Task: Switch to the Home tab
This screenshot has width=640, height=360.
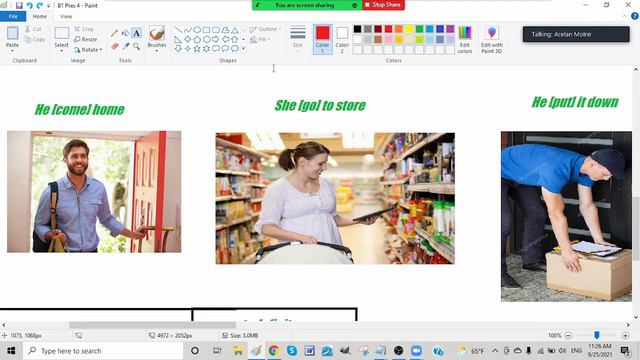Action: coord(40,16)
